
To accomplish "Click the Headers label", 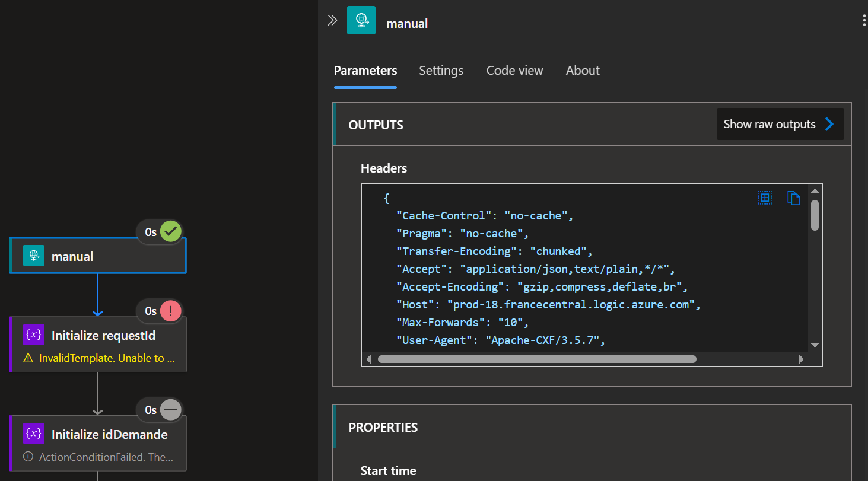I will point(384,168).
